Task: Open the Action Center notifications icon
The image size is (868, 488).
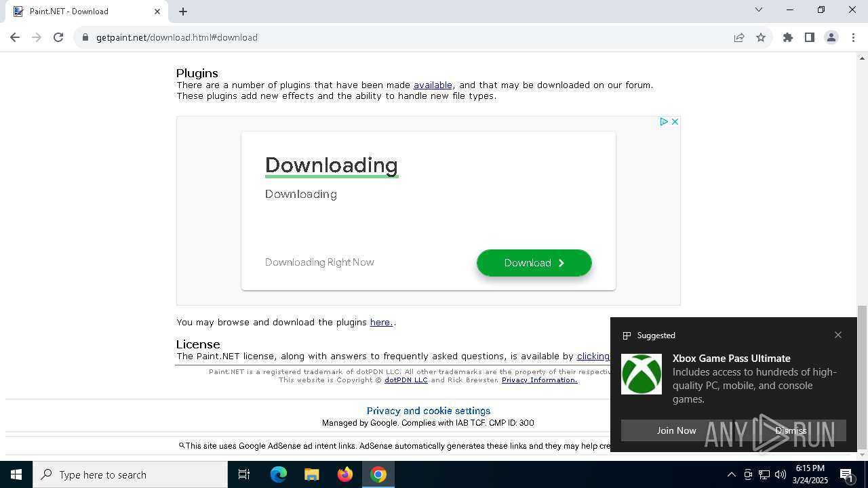Action: (x=846, y=474)
